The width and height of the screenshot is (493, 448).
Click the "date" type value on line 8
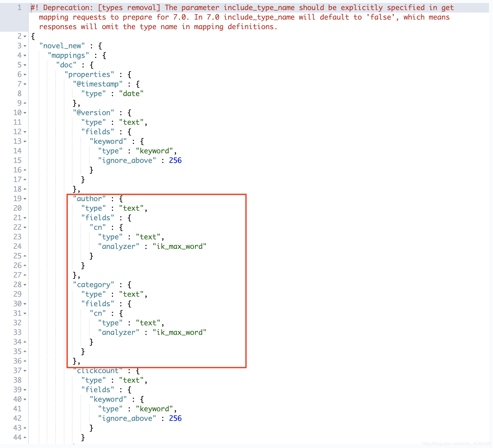[131, 94]
